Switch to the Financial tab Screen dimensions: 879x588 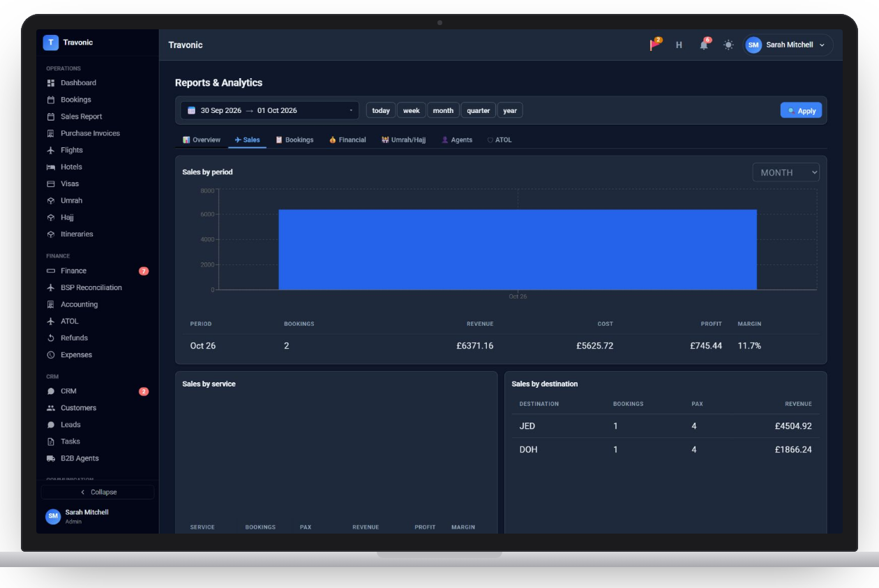(x=347, y=140)
